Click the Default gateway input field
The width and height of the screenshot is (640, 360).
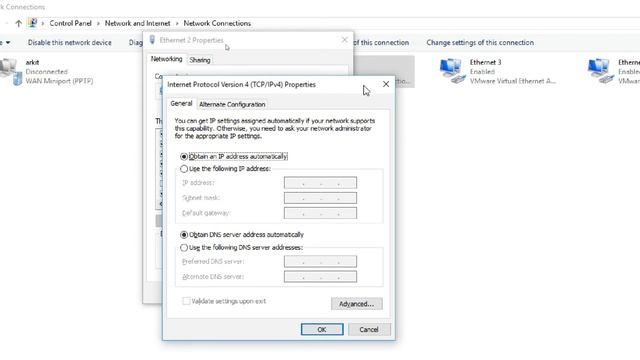[320, 213]
